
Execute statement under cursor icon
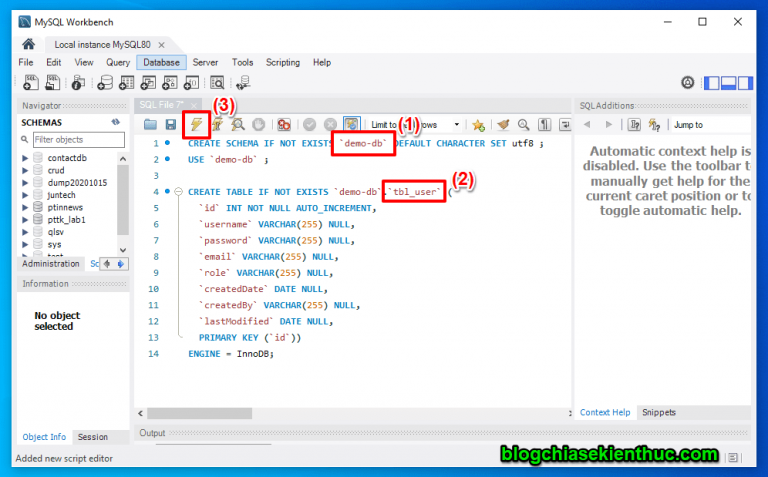click(x=217, y=125)
